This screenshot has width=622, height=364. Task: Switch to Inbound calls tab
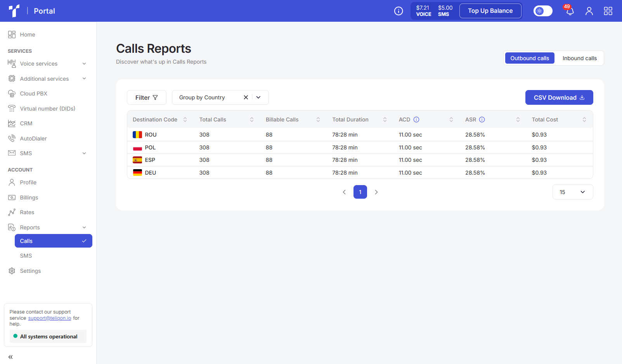[580, 58]
